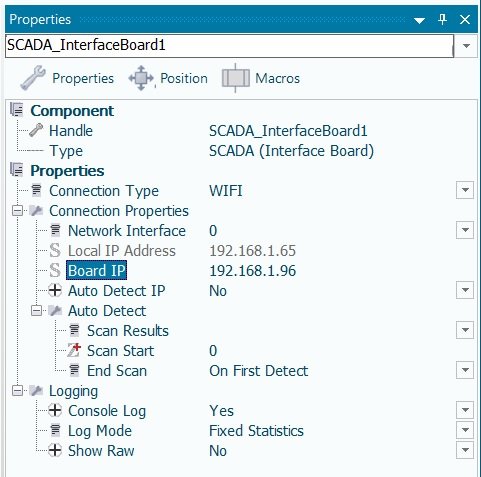The height and width of the screenshot is (477, 481).
Task: Click the WIFI connection type value
Action: (x=226, y=191)
